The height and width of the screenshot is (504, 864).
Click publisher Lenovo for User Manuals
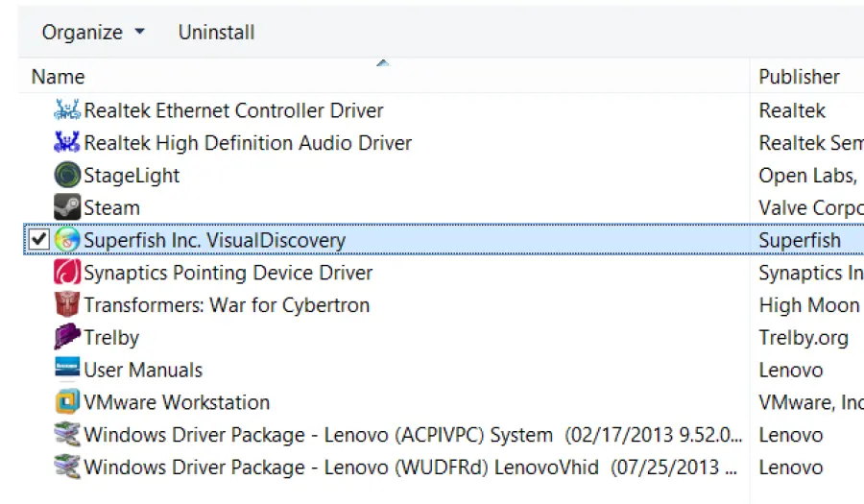point(791,371)
